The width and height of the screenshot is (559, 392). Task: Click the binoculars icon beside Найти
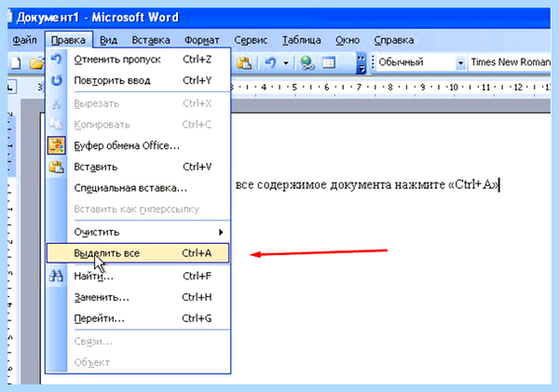coord(56,276)
